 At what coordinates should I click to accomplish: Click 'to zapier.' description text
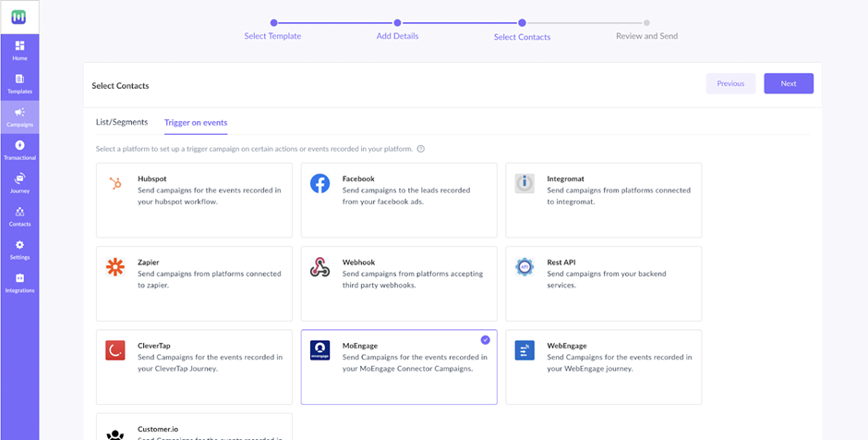(153, 286)
